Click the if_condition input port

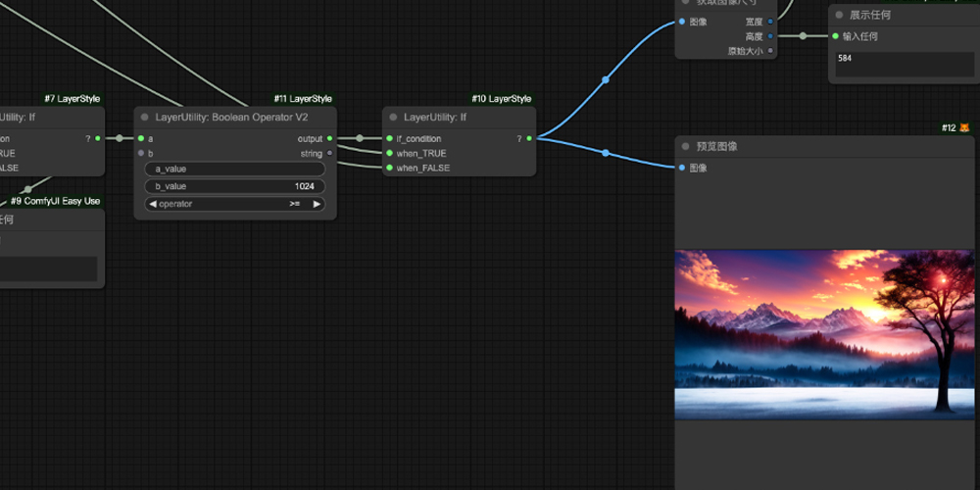(389, 139)
